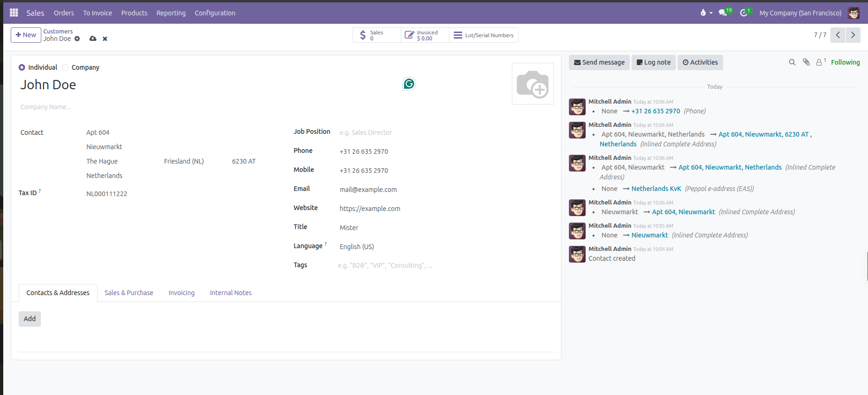Select the Company radio option
This screenshot has height=395, width=868.
[65, 67]
